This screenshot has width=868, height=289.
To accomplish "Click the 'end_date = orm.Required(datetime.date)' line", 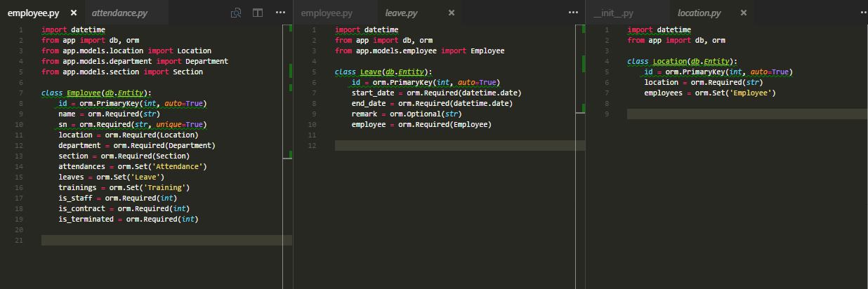I will click(432, 103).
